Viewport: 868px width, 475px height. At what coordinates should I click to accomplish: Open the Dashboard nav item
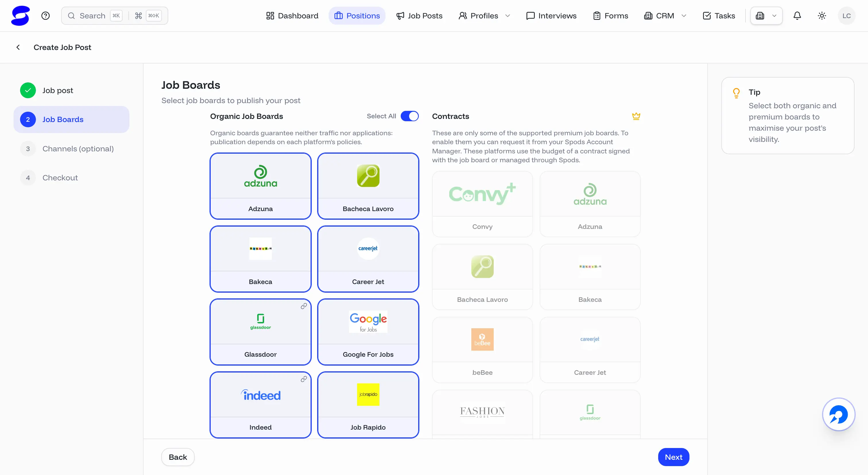[x=292, y=16]
